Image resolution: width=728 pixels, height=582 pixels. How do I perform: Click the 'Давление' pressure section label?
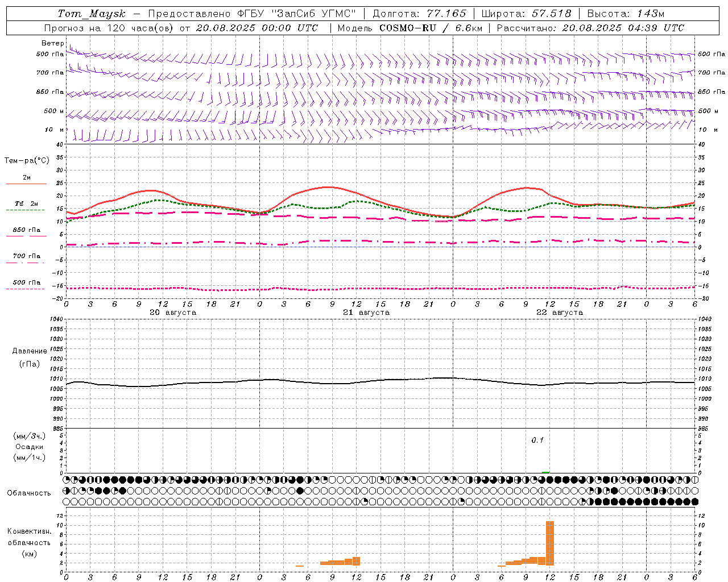click(30, 351)
